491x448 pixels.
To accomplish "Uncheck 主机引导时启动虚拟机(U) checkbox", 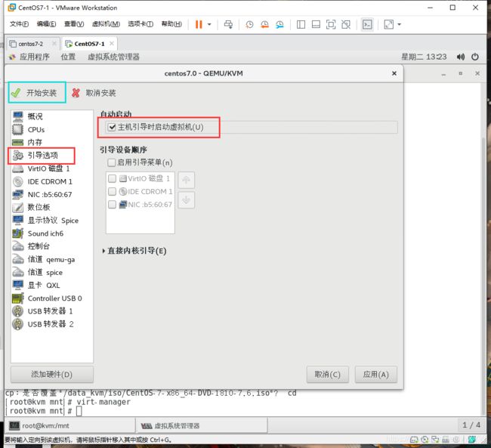I will [x=112, y=127].
